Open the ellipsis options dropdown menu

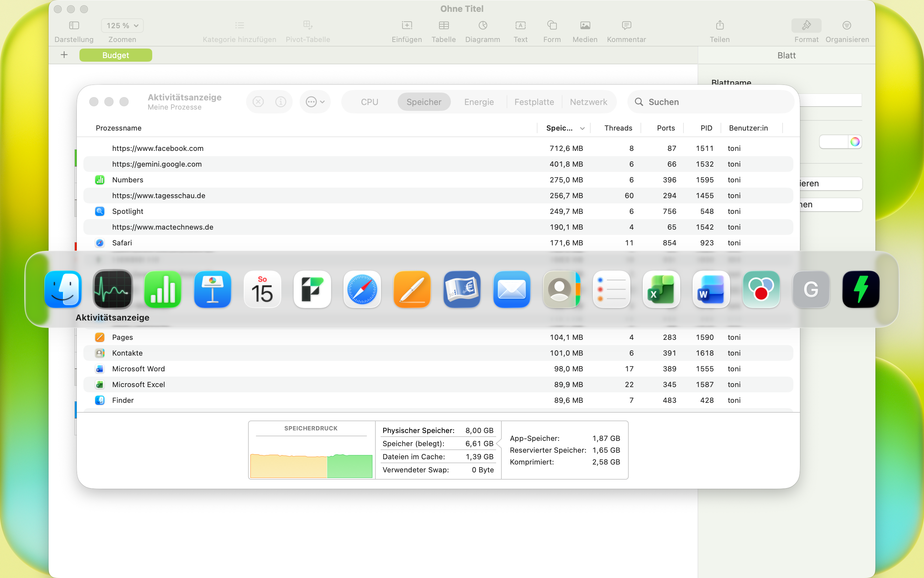click(315, 102)
